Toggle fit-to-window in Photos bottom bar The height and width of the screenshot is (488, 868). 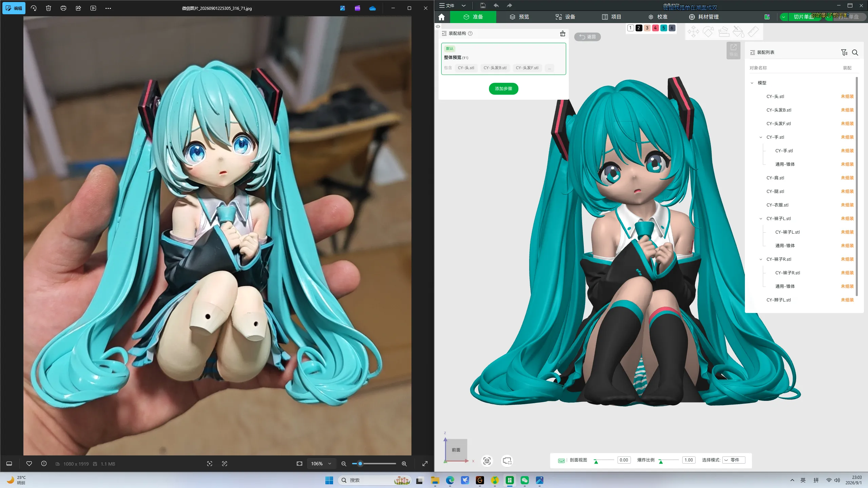(x=300, y=464)
